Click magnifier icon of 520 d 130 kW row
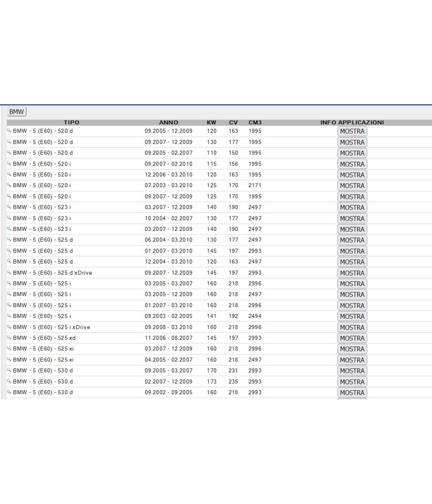The height and width of the screenshot is (504, 432). (9, 142)
